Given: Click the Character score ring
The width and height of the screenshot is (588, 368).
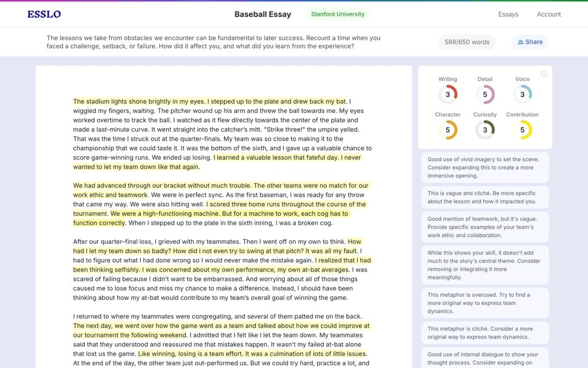Looking at the screenshot, I should click(x=448, y=129).
